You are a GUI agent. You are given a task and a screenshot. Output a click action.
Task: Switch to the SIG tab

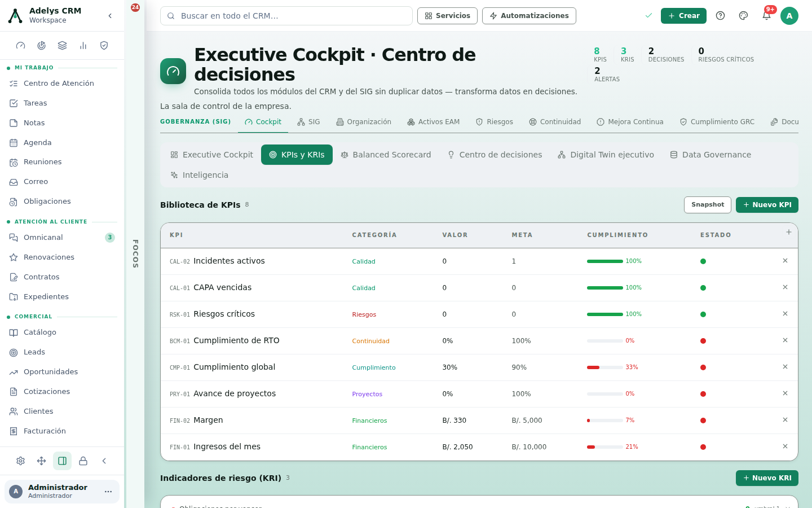308,122
